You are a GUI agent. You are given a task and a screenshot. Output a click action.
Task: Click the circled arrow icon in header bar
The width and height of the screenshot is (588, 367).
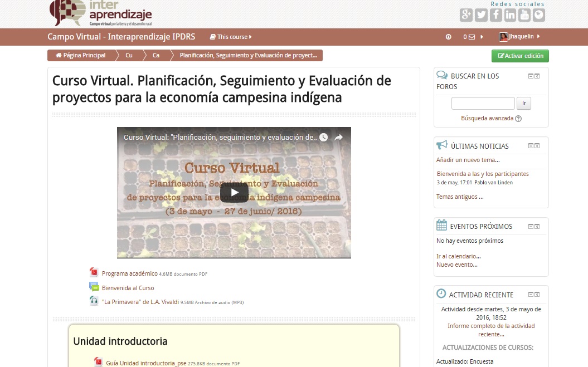click(x=448, y=37)
